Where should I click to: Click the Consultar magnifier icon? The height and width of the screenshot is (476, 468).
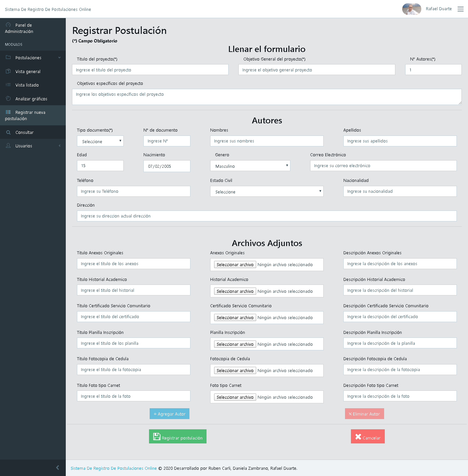(8, 132)
